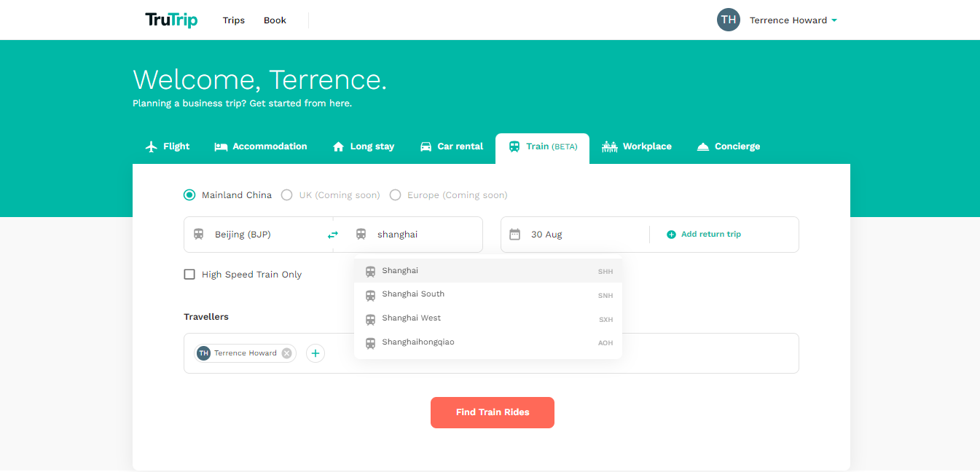Click the train icon in destination field

[x=361, y=235]
